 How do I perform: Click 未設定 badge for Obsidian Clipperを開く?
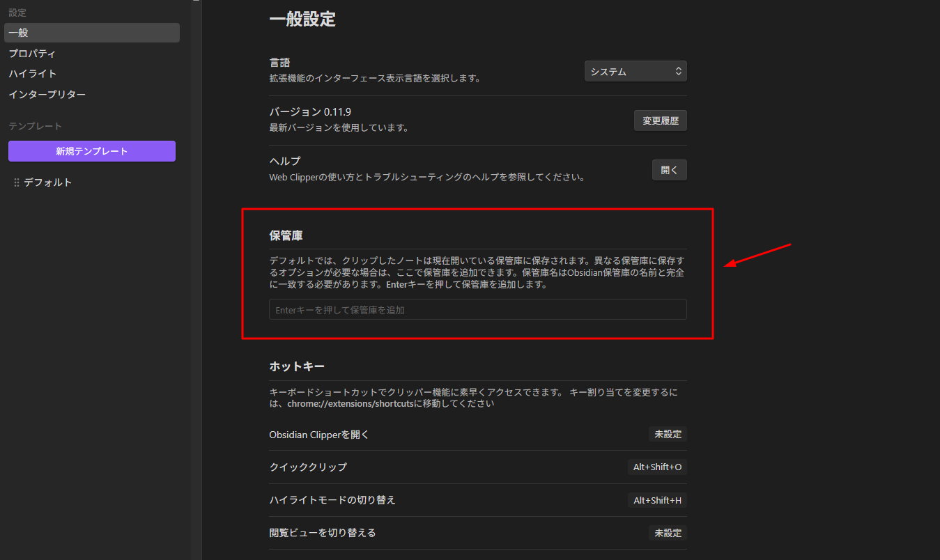coord(668,434)
